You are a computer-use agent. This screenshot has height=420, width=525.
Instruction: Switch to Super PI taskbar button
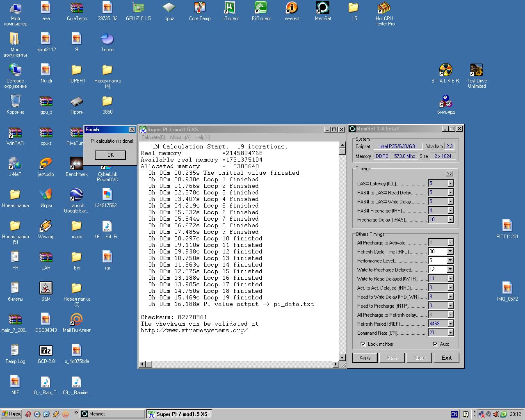pos(179,414)
